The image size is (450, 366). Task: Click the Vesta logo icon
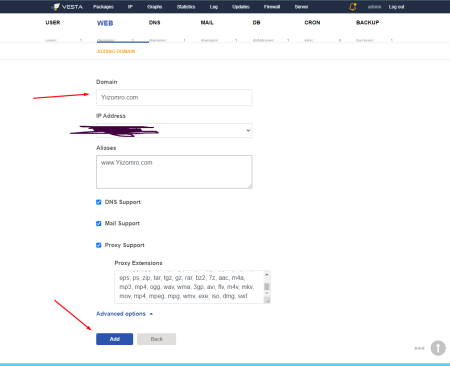(56, 7)
